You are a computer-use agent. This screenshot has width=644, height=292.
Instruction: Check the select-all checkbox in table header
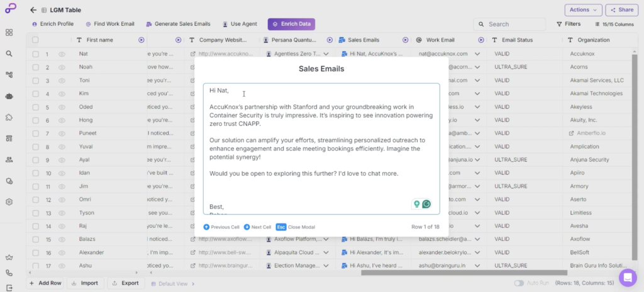click(x=35, y=40)
